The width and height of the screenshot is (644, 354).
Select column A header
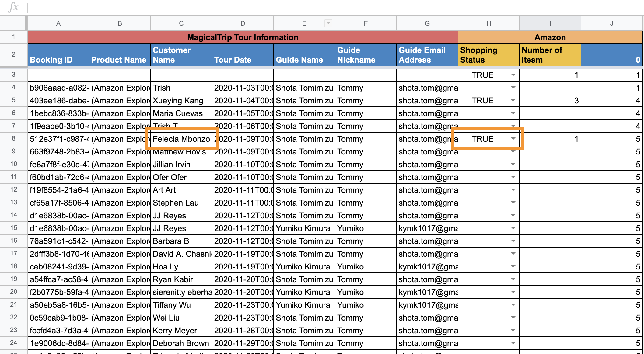(x=58, y=23)
